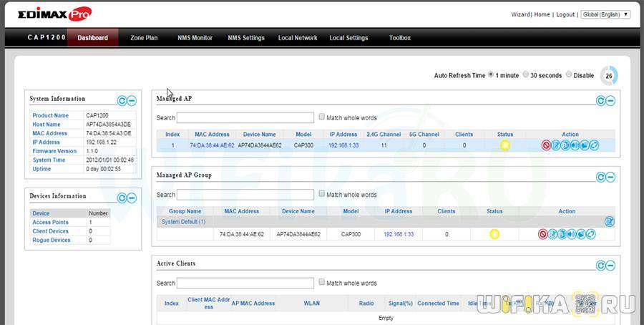This screenshot has height=325, width=644.
Task: Refresh the Managed AP panel
Action: pyautogui.click(x=600, y=101)
